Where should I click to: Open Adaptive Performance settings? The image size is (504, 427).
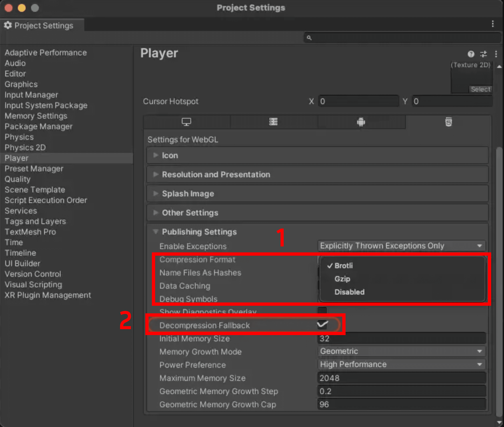coord(45,53)
